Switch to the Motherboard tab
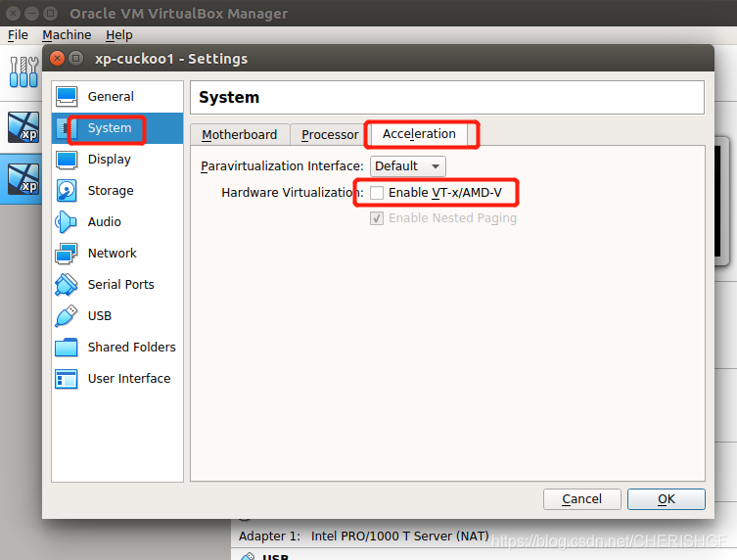Screen dimensions: 737x560 [x=239, y=134]
